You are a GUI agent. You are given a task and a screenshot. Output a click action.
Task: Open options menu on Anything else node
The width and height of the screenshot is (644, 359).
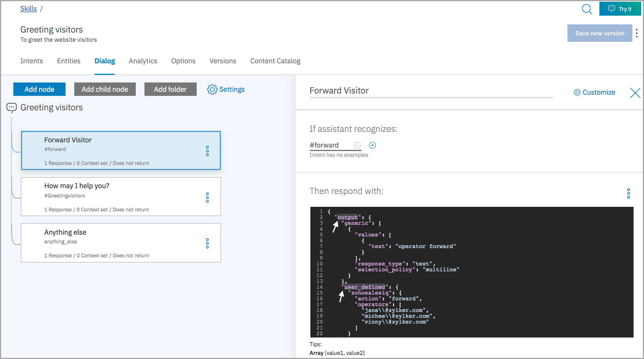pyautogui.click(x=207, y=243)
